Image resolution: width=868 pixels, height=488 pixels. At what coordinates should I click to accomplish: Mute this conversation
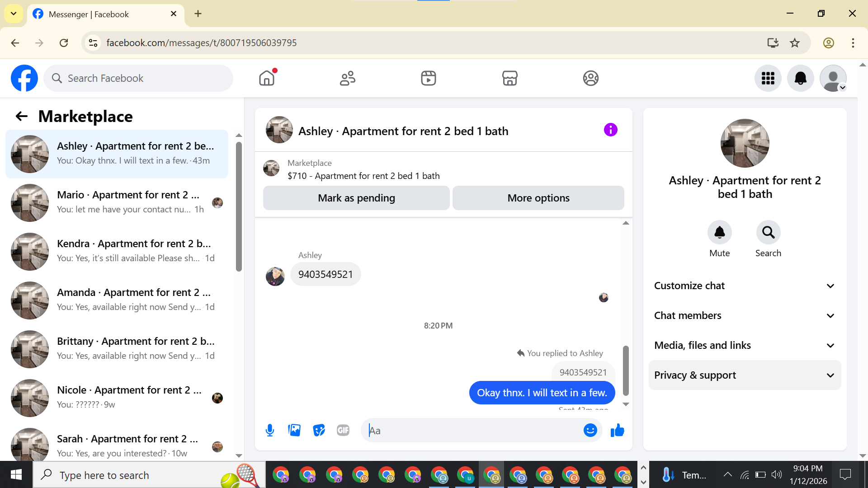tap(719, 233)
